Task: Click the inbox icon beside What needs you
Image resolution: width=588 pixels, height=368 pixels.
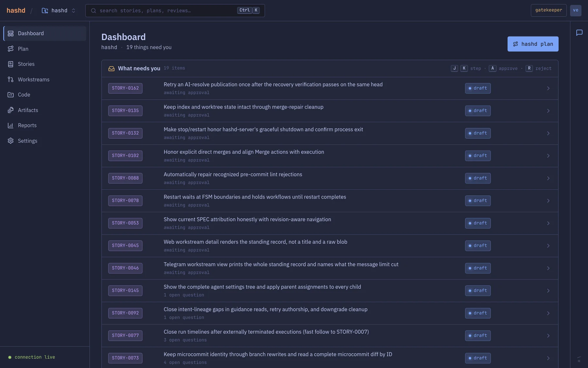Action: [x=111, y=69]
